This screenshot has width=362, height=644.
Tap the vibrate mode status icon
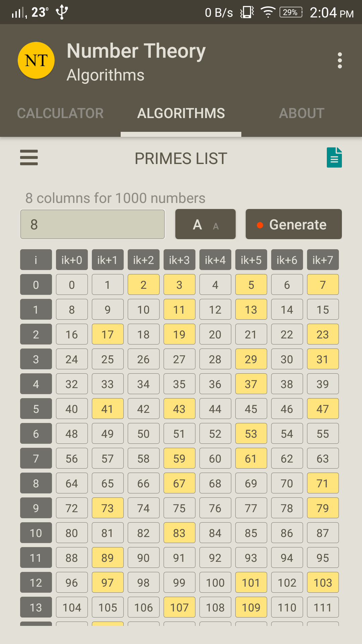[x=247, y=12]
